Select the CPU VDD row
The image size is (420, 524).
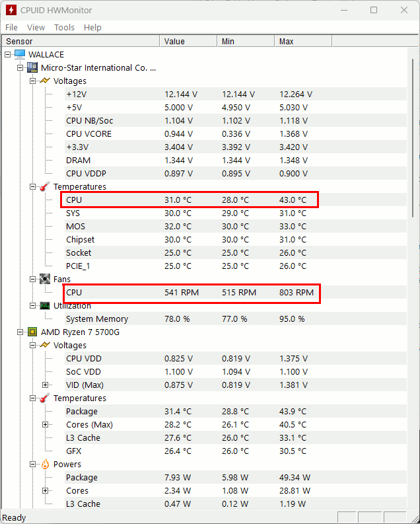point(236,359)
